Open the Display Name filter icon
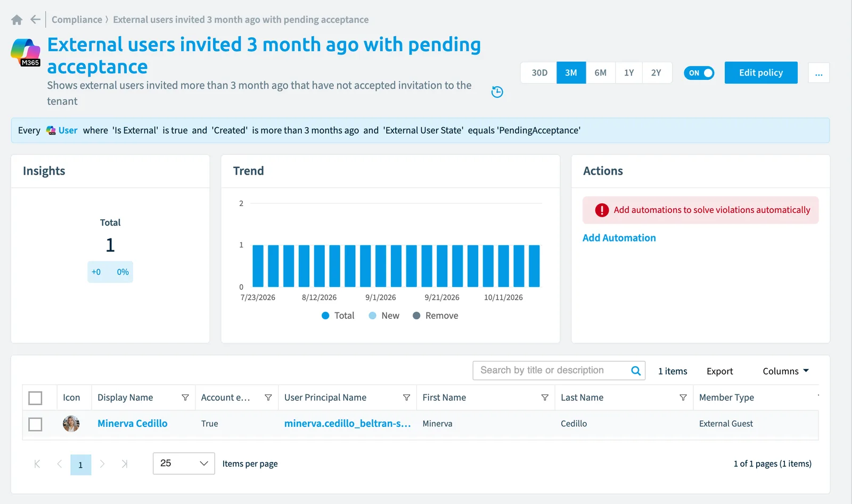852x504 pixels. (x=185, y=398)
